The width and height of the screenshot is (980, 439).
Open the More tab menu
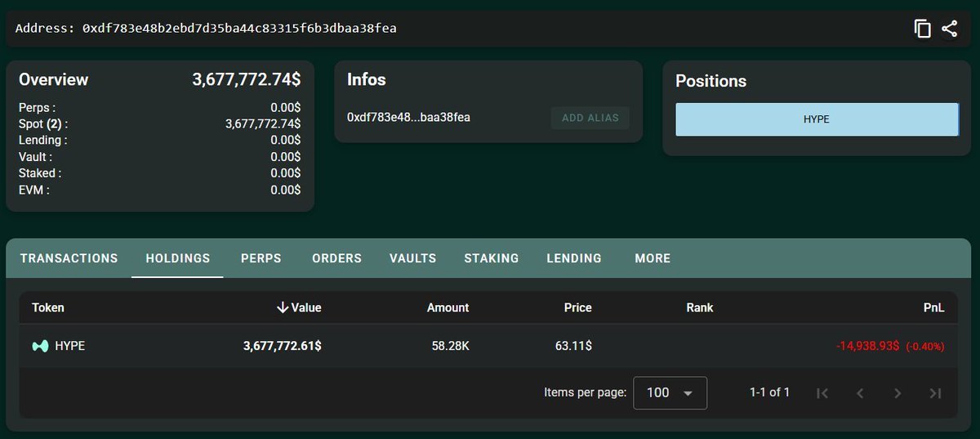tap(653, 258)
